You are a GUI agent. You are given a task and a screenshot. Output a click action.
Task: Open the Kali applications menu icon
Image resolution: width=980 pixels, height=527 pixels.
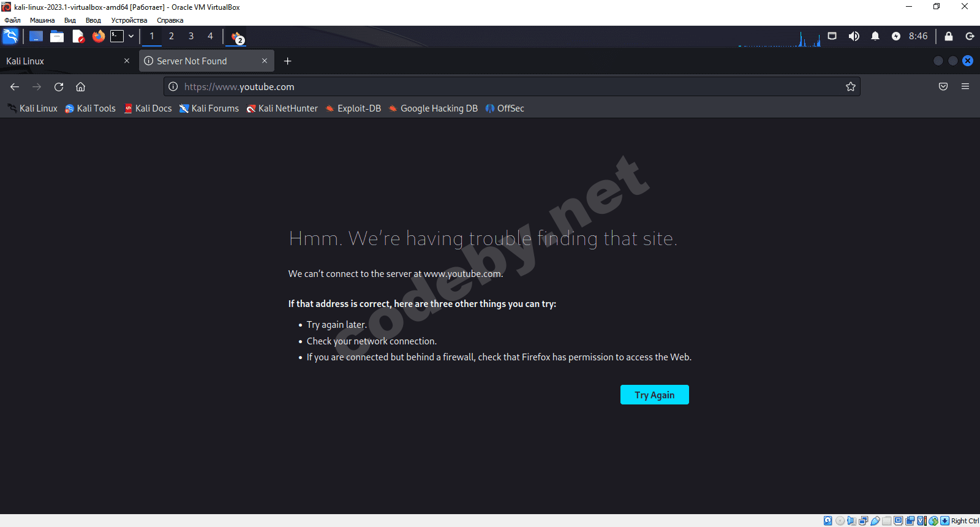(x=10, y=36)
